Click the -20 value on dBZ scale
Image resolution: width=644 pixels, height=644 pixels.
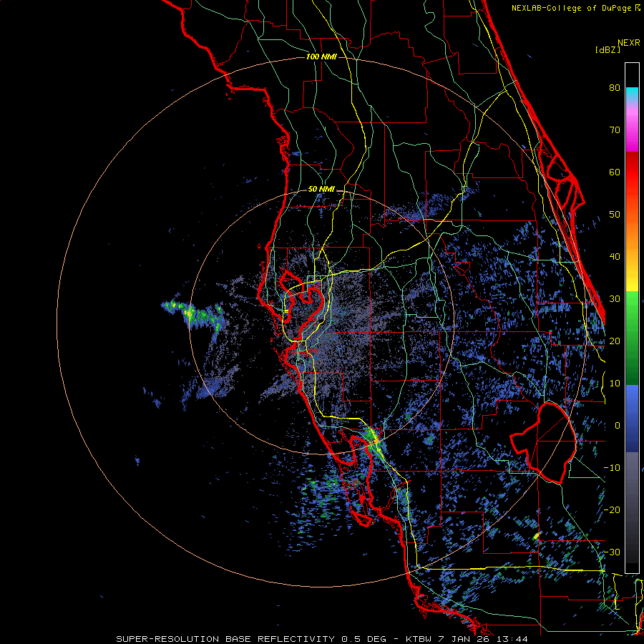coord(612,510)
